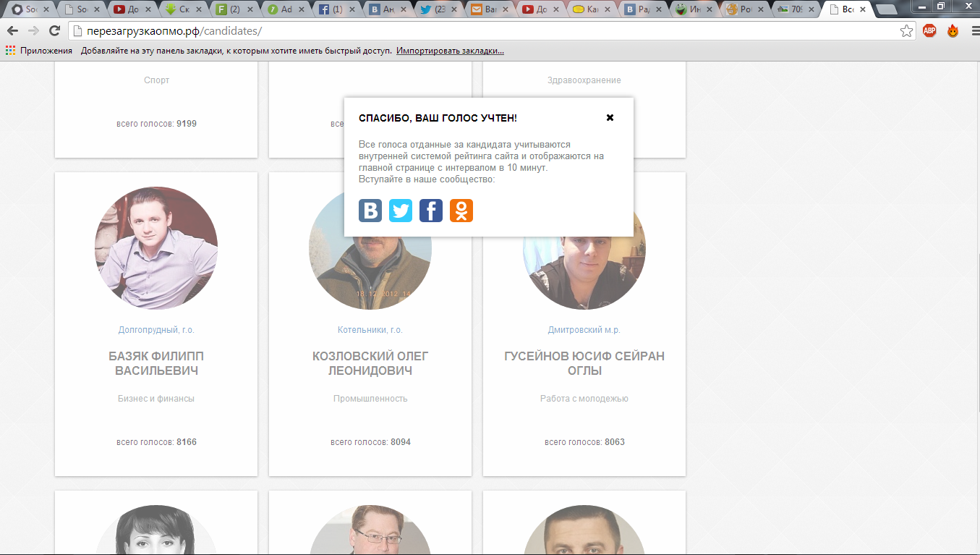Switch to the green arrow 'Ск' tab

pos(184,10)
